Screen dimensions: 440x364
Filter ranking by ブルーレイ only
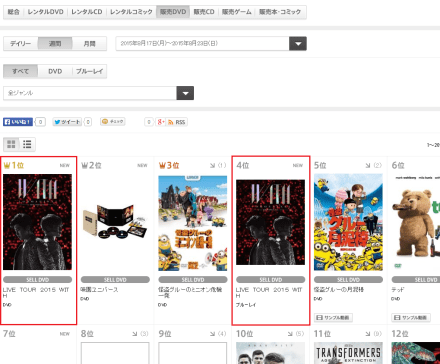tap(89, 71)
